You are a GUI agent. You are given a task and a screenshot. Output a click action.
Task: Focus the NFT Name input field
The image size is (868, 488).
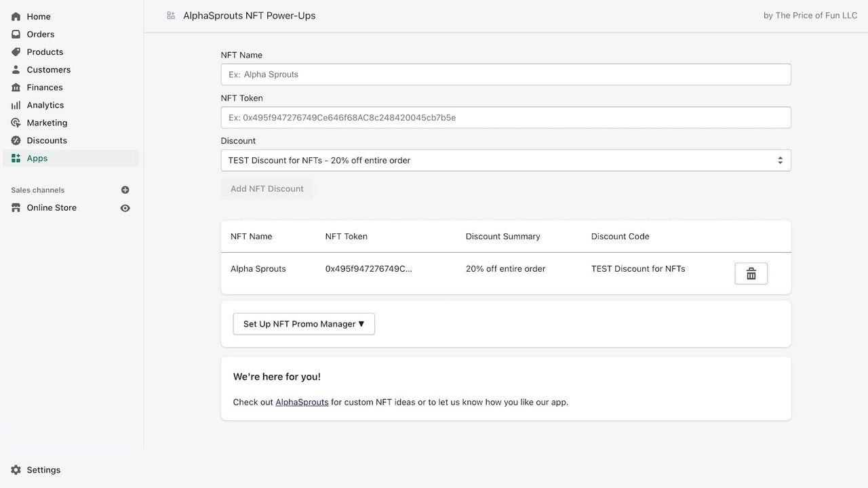click(506, 75)
